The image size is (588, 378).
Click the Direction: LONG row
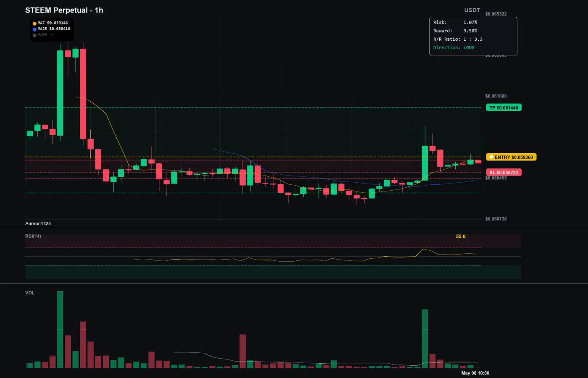454,47
